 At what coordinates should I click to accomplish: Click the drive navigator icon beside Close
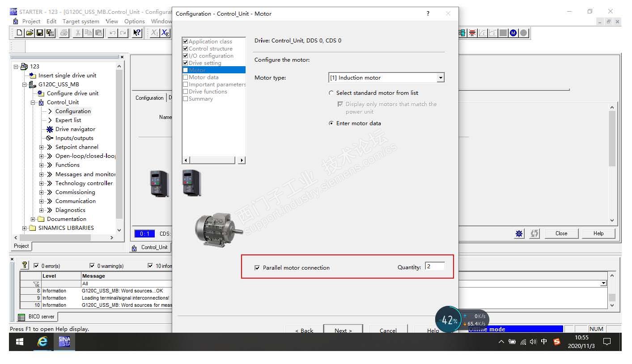[519, 233]
